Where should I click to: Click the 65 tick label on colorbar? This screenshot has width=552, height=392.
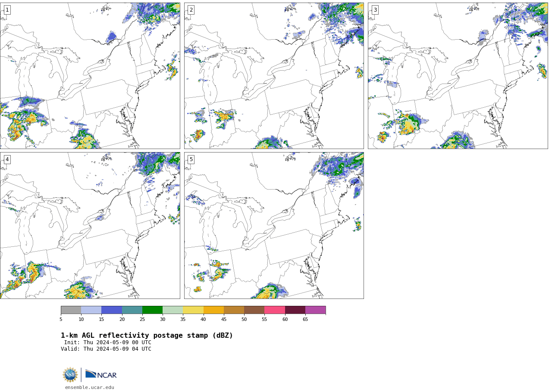point(305,319)
